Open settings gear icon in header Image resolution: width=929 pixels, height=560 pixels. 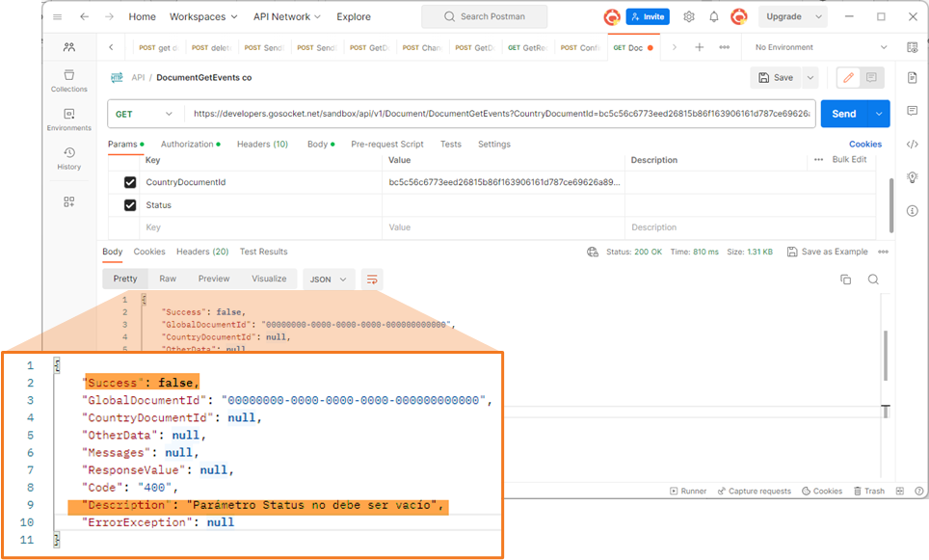[688, 16]
